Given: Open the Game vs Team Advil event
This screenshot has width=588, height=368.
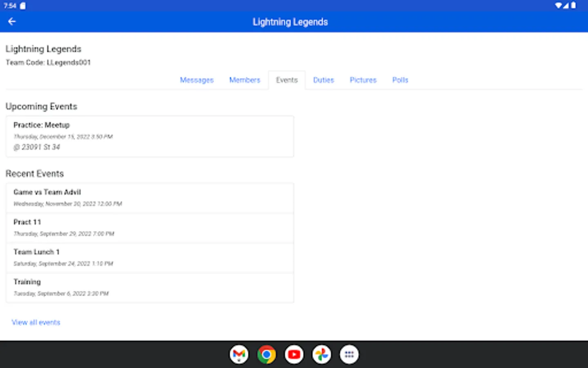Looking at the screenshot, I should (x=150, y=198).
